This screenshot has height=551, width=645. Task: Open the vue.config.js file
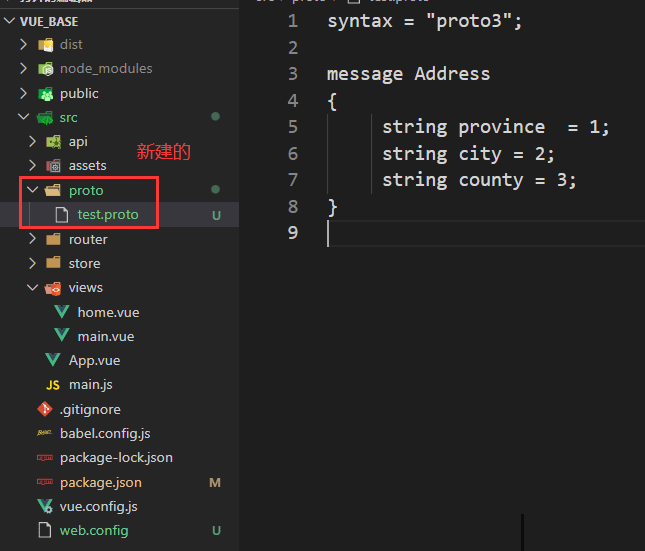pyautogui.click(x=98, y=507)
